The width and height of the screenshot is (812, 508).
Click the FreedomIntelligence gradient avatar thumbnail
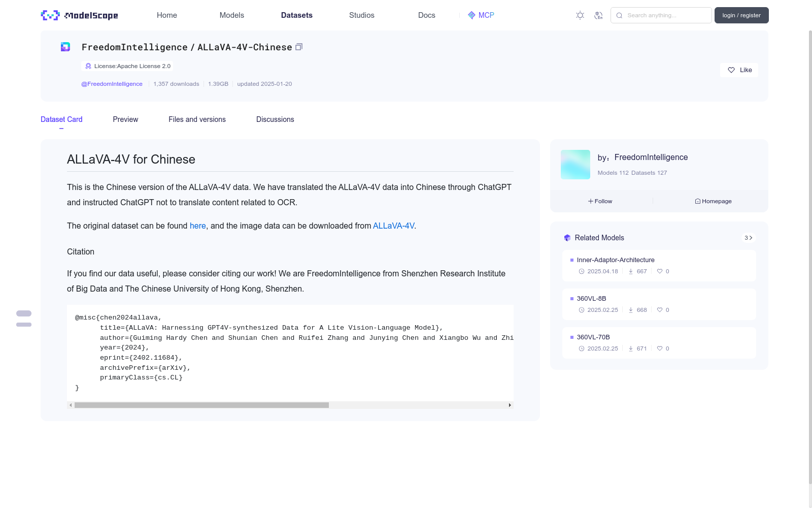576,165
